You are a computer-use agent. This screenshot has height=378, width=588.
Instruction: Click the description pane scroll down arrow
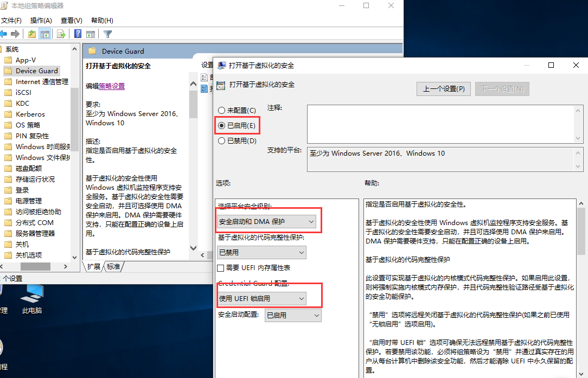(193, 247)
